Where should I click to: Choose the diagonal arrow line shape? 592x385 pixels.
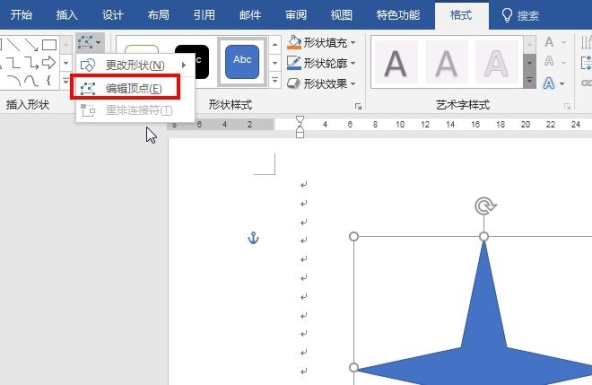31,45
